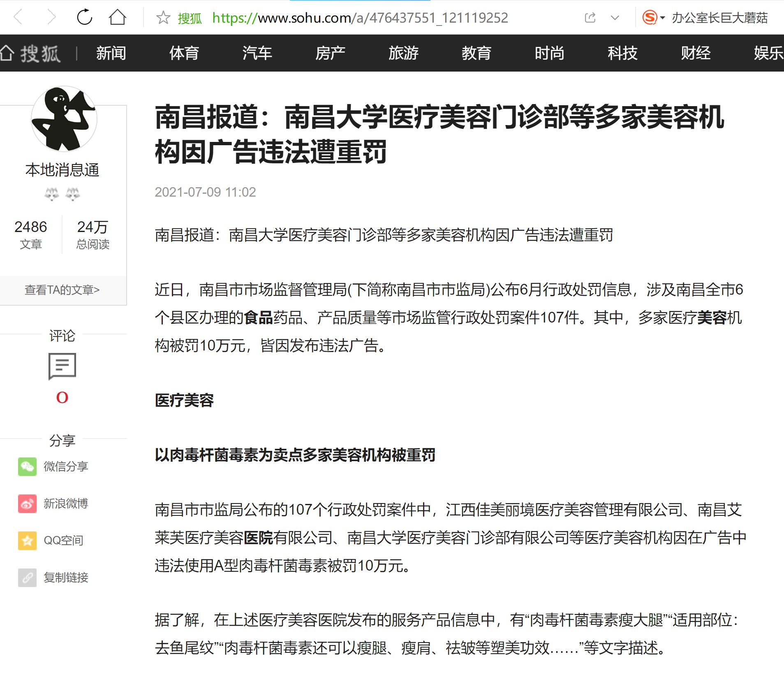784x673 pixels.
Task: Click the share icon in address bar
Action: coord(590,18)
